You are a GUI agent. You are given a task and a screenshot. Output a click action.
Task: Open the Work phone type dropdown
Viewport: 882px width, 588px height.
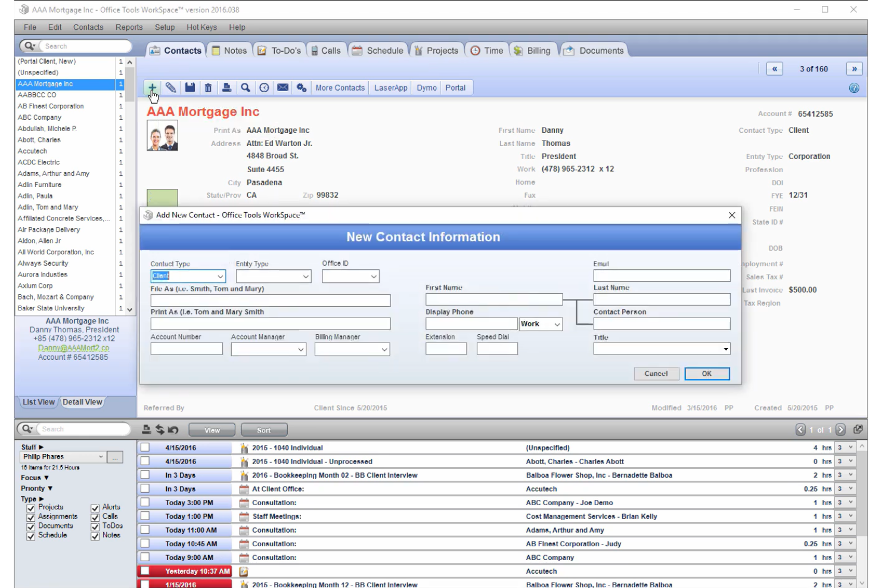click(x=557, y=324)
